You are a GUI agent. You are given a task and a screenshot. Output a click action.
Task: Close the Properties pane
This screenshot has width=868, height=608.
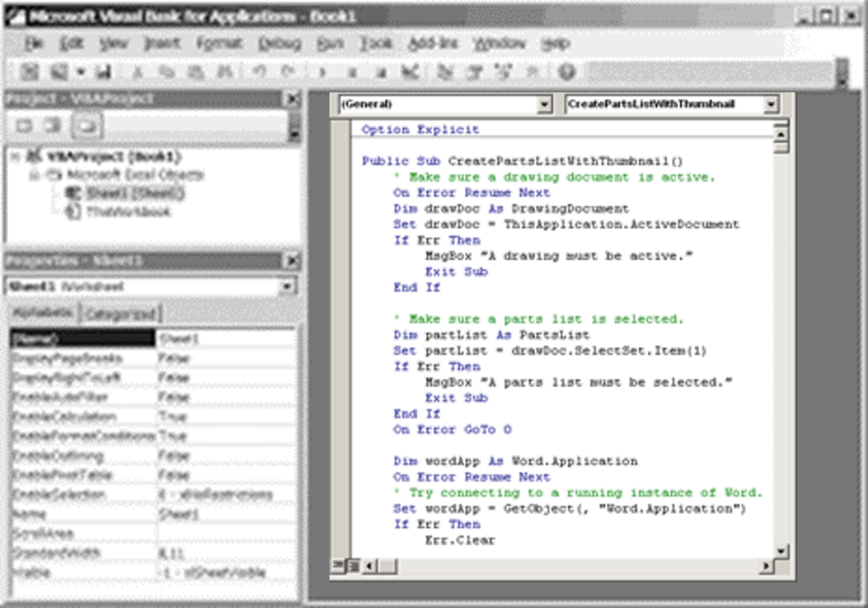293,260
